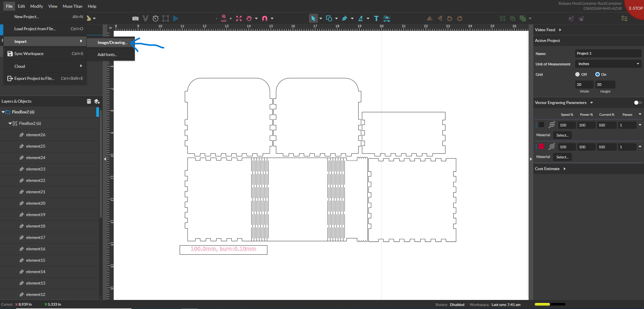
Task: Open the dropdown arrow beside Passes header
Action: tap(640, 114)
